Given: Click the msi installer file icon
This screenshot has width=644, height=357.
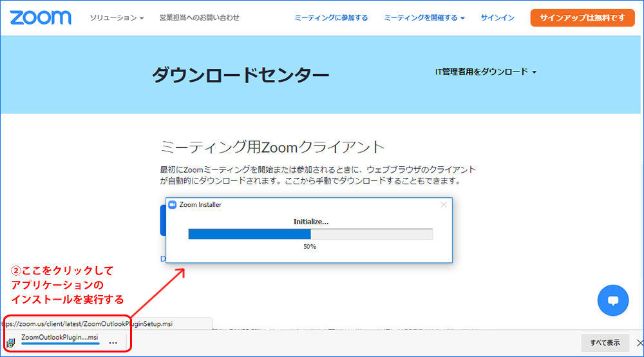Looking at the screenshot, I should 11,343.
